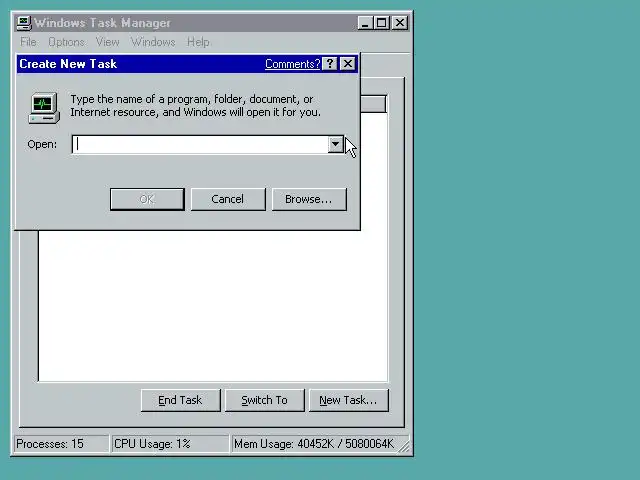Viewport: 640px width, 480px height.
Task: Click the OK button
Action: (x=147, y=199)
